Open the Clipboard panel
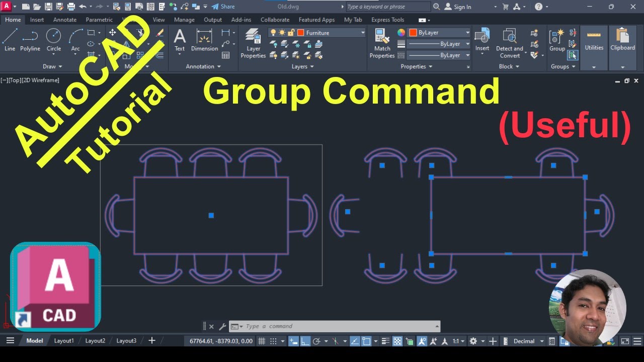Image resolution: width=644 pixels, height=362 pixels. pyautogui.click(x=622, y=40)
